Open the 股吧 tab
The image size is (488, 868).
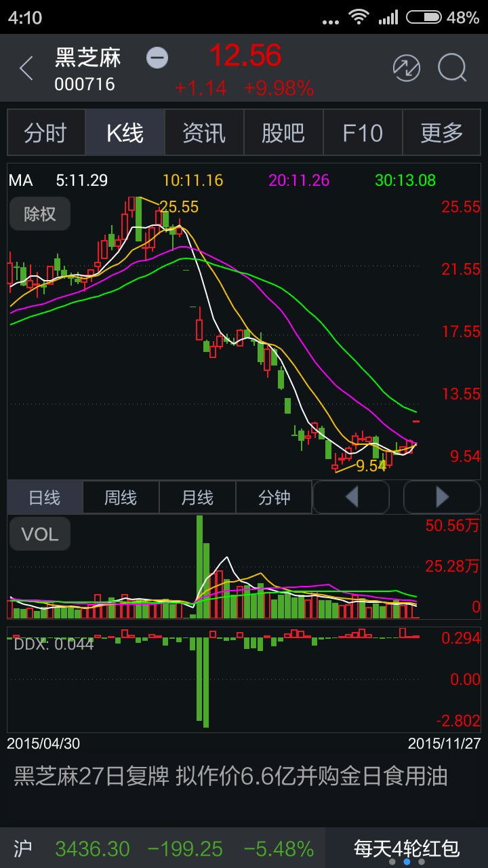coord(283,133)
